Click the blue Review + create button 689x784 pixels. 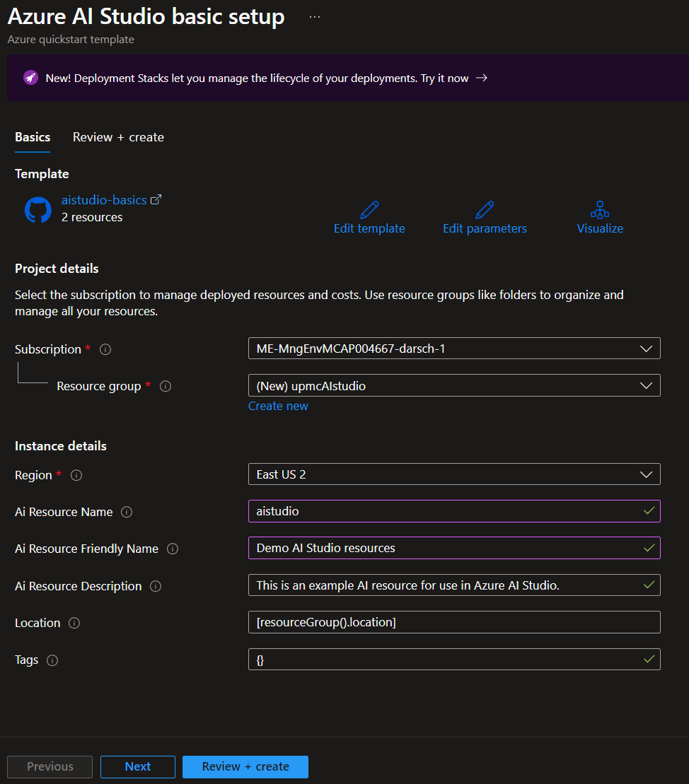[x=245, y=767]
